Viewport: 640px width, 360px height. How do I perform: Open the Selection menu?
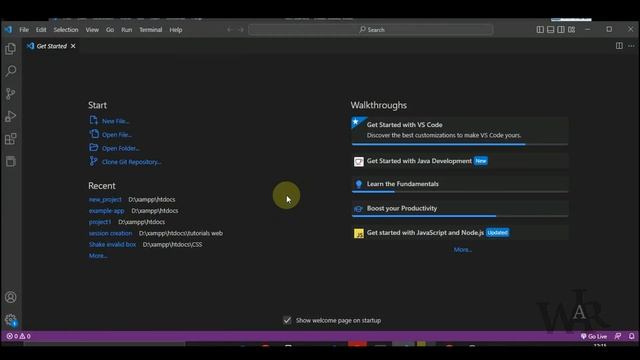click(x=66, y=30)
